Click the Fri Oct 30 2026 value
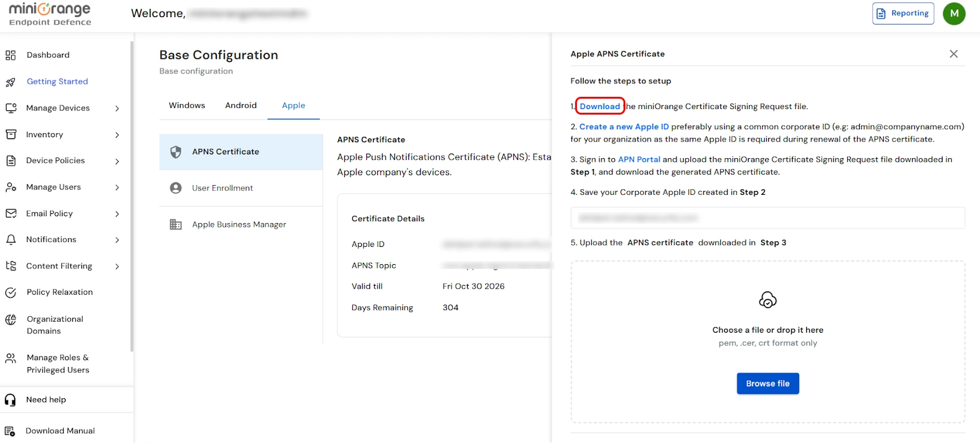 tap(473, 286)
